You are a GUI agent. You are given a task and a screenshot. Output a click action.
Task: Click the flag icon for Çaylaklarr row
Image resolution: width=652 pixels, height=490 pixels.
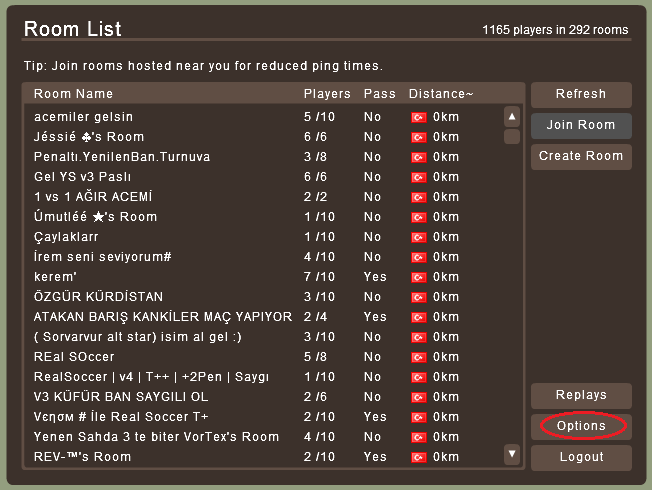(x=419, y=237)
